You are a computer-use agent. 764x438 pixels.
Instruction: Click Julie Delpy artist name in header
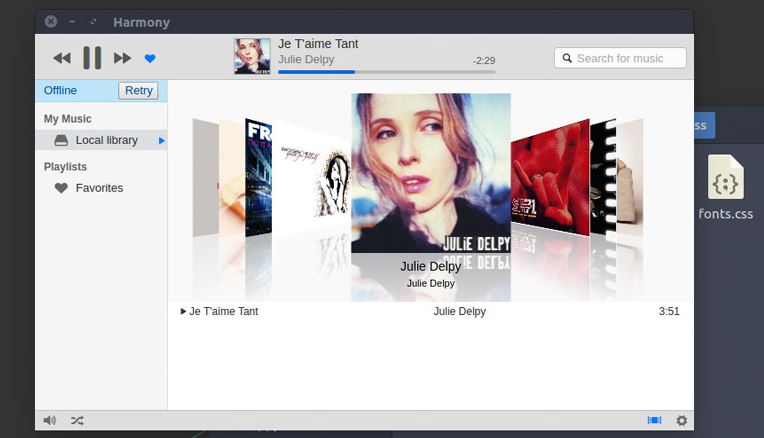coord(306,59)
